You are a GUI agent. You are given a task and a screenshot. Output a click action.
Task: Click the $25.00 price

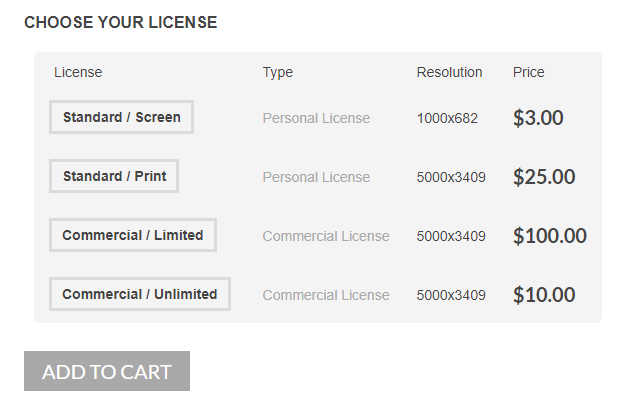(544, 177)
